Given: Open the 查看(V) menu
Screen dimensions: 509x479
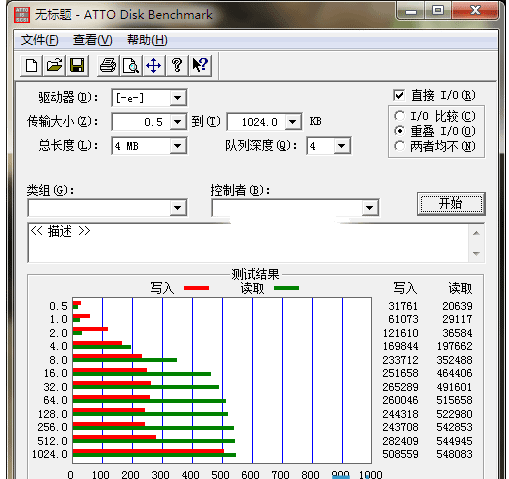Looking at the screenshot, I should pyautogui.click(x=93, y=40).
